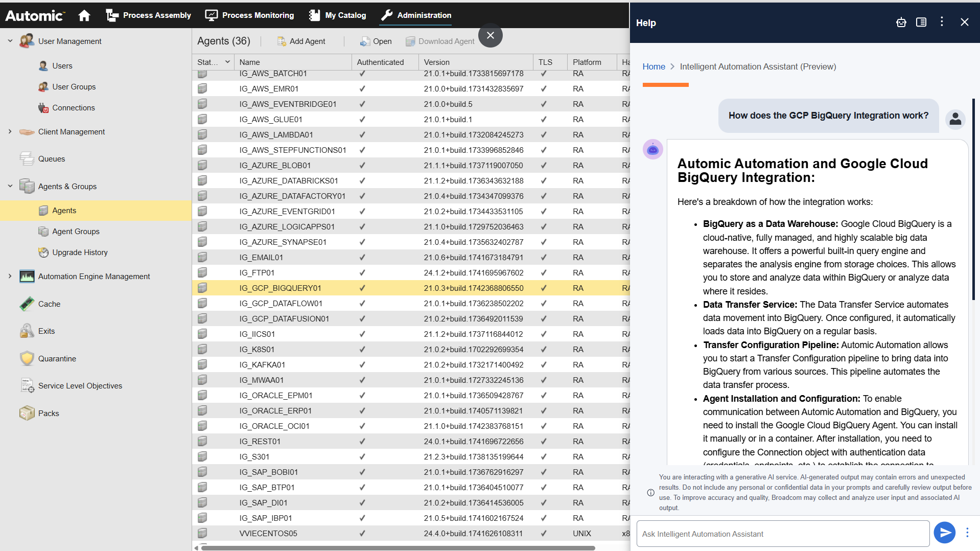Collapse the User Management tree node
Viewport: 980px width, 551px height.
pos(10,41)
